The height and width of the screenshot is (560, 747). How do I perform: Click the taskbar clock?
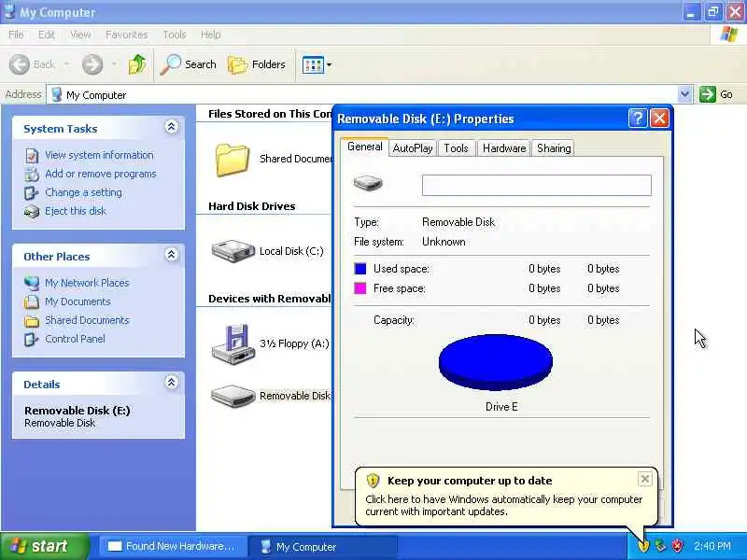[x=712, y=546]
